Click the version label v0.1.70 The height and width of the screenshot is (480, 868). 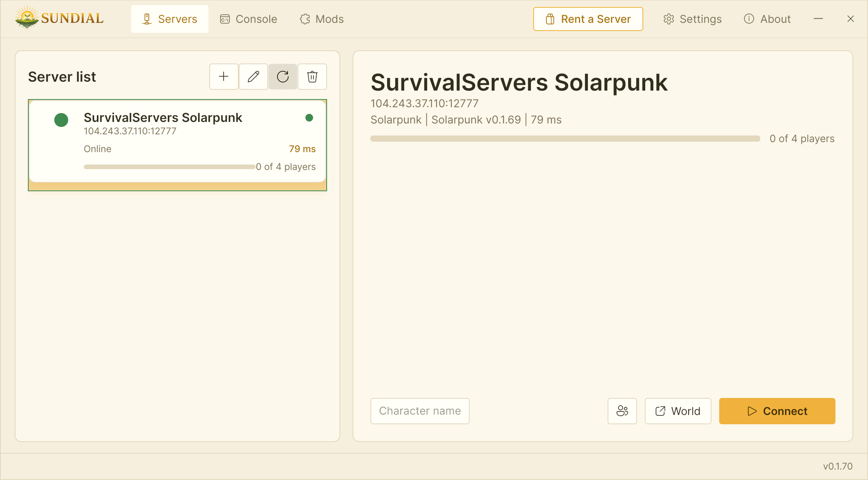coord(838,466)
